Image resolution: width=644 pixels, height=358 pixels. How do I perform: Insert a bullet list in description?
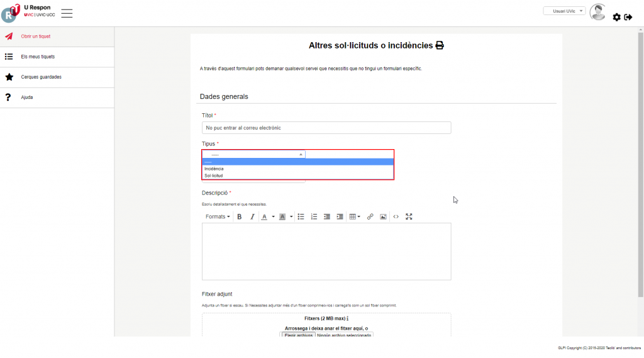pos(301,216)
